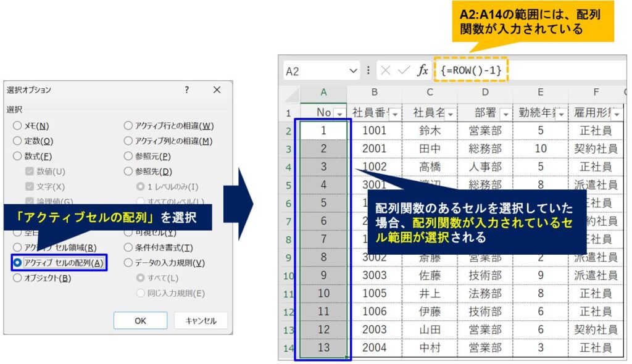Select the アクティブ セルの配列 radio button

17,263
